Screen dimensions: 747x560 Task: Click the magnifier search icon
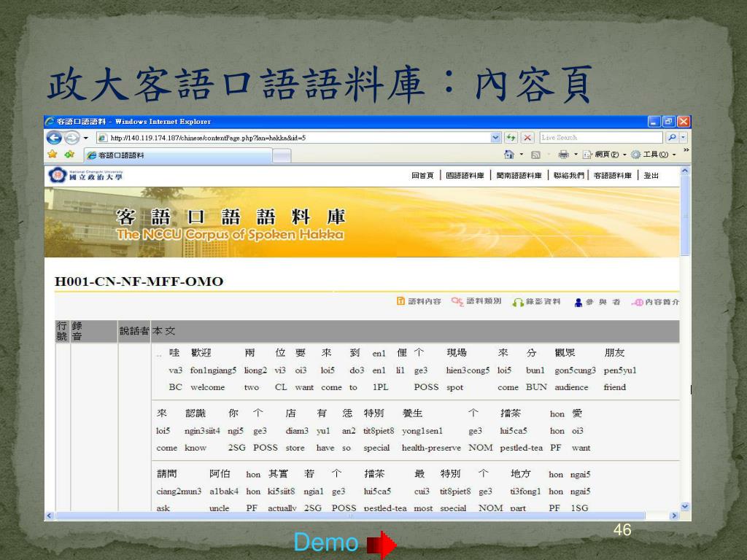click(672, 138)
